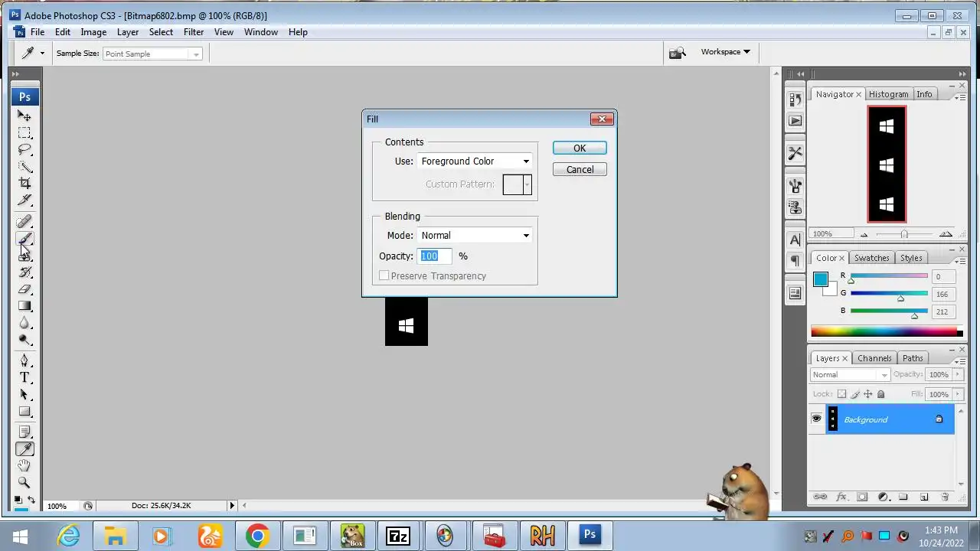The height and width of the screenshot is (551, 980).
Task: Click the Navigator zoom out button
Action: (864, 234)
